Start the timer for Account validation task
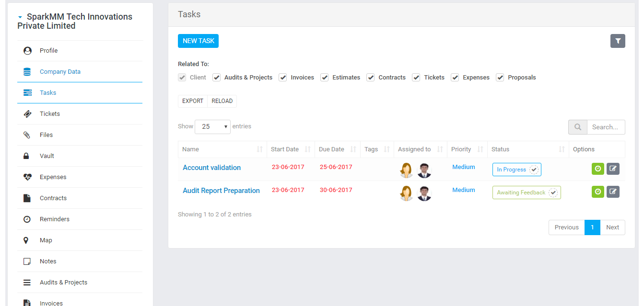 coord(597,169)
